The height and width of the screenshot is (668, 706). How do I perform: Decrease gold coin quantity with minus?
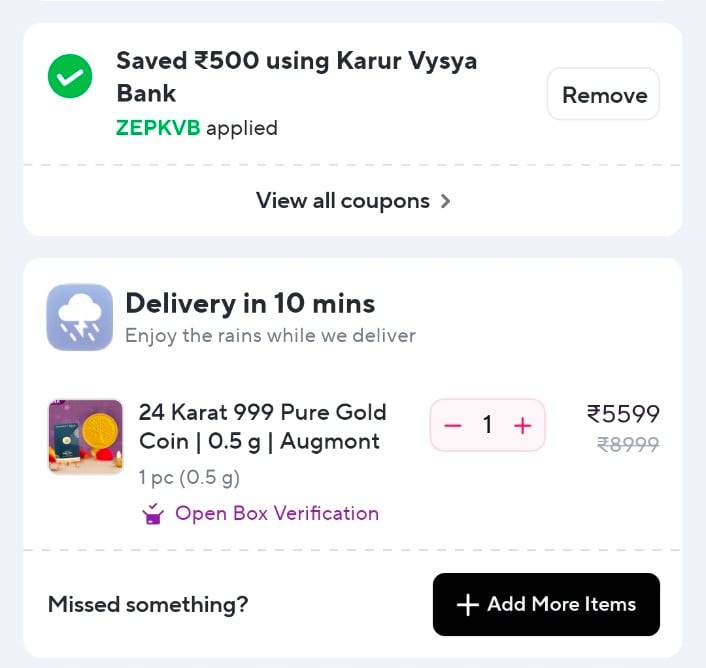453,426
